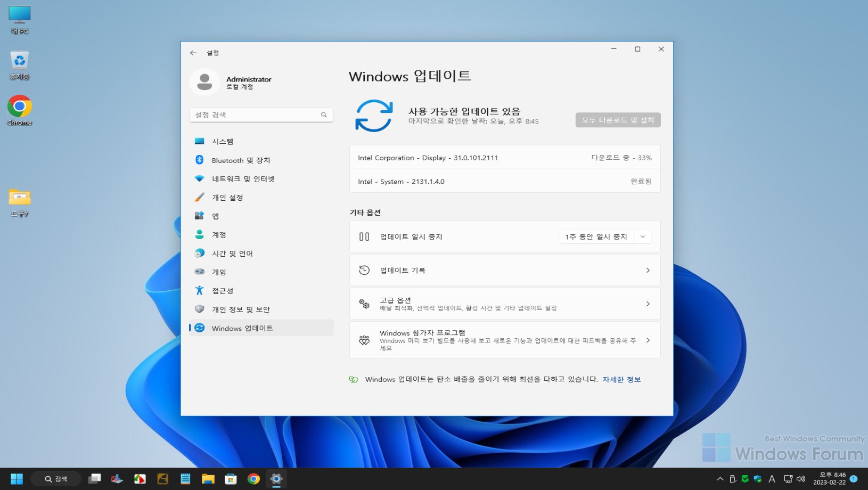The height and width of the screenshot is (490, 868).
Task: Open Windows 참가자 프로그램
Action: (x=505, y=340)
